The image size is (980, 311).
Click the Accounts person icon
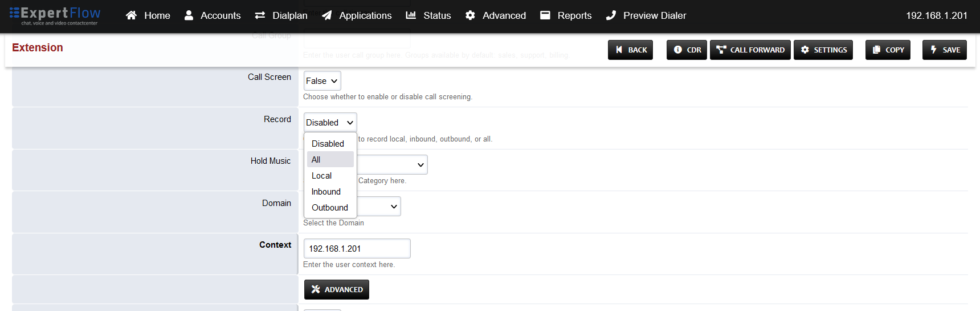189,15
